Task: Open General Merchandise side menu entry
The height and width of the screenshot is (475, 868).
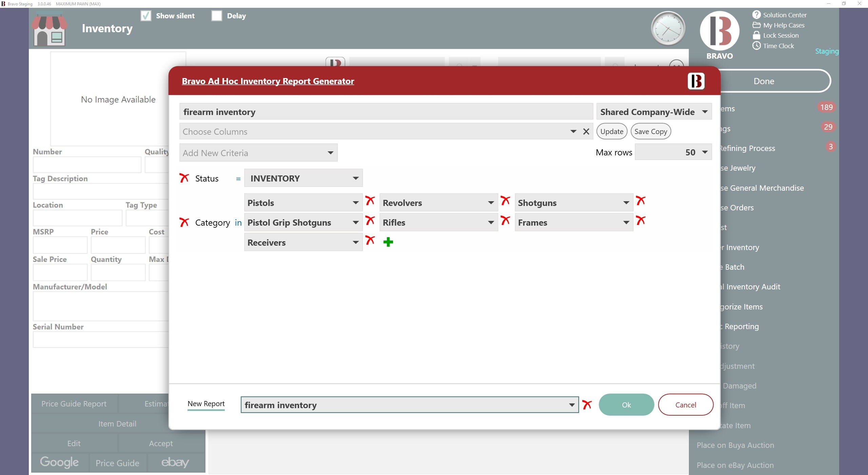Action: [762, 188]
